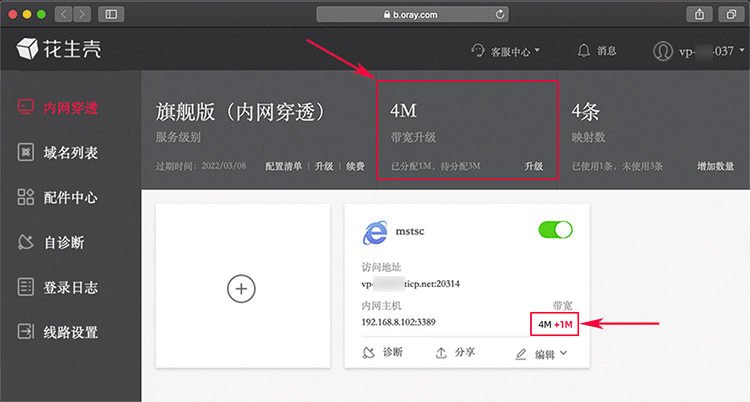
Task: Click 增加数量 link
Action: click(x=716, y=166)
